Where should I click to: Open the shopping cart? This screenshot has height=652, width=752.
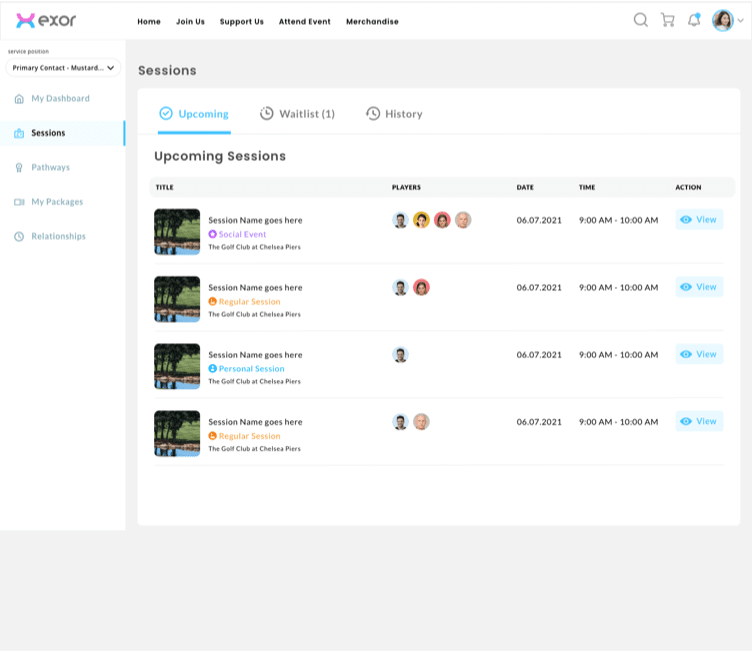[x=667, y=20]
